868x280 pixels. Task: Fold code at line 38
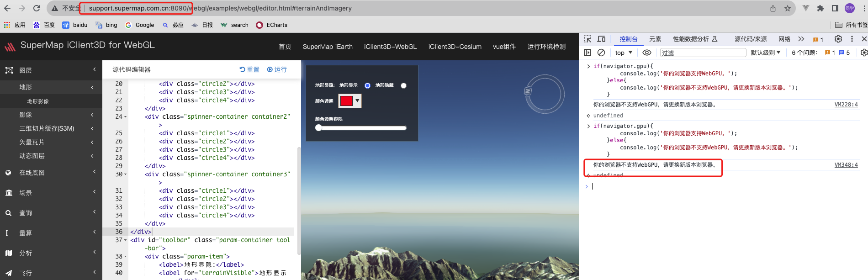pos(126,257)
